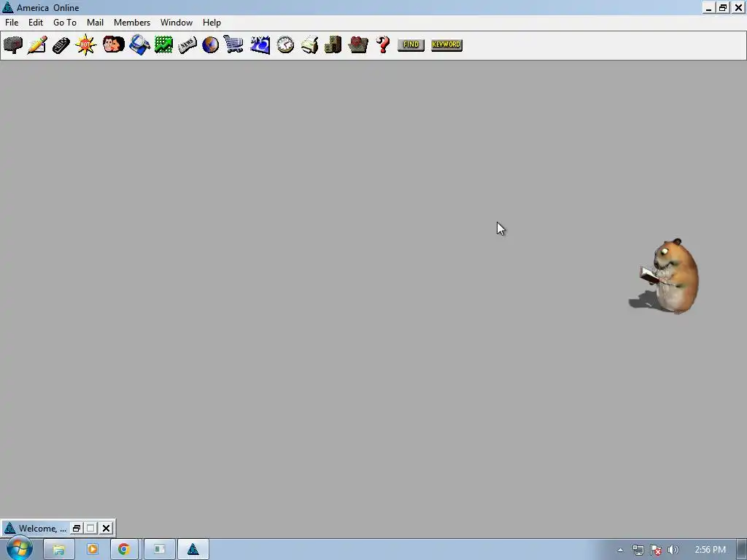Click the Online Clock icon

point(285,44)
